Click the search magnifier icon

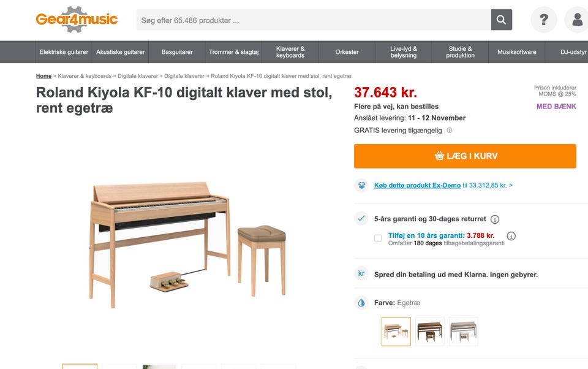(502, 20)
